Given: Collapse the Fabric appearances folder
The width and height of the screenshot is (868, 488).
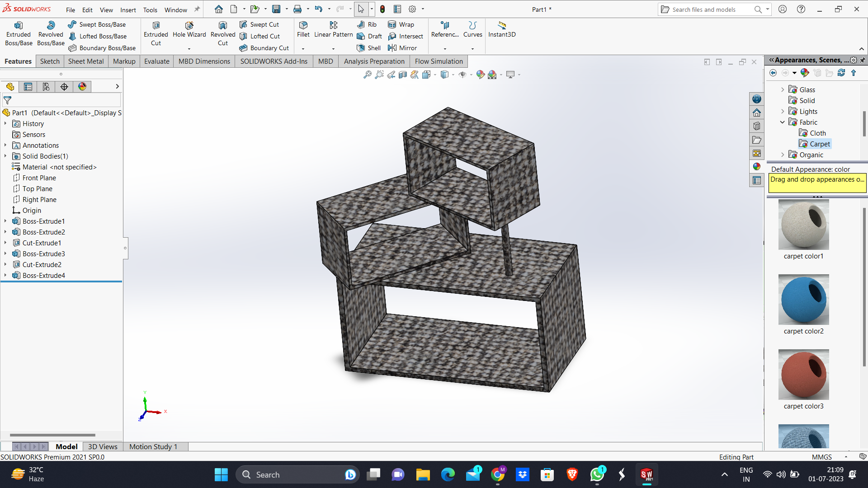Looking at the screenshot, I should [x=782, y=122].
